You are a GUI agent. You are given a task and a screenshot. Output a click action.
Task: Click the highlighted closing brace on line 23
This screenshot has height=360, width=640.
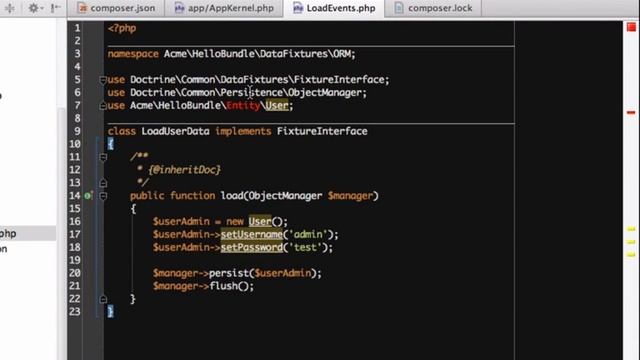tap(110, 312)
